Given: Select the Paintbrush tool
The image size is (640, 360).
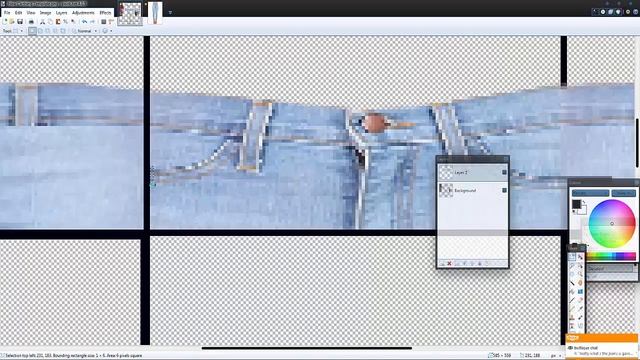Looking at the screenshot, I should 572,300.
